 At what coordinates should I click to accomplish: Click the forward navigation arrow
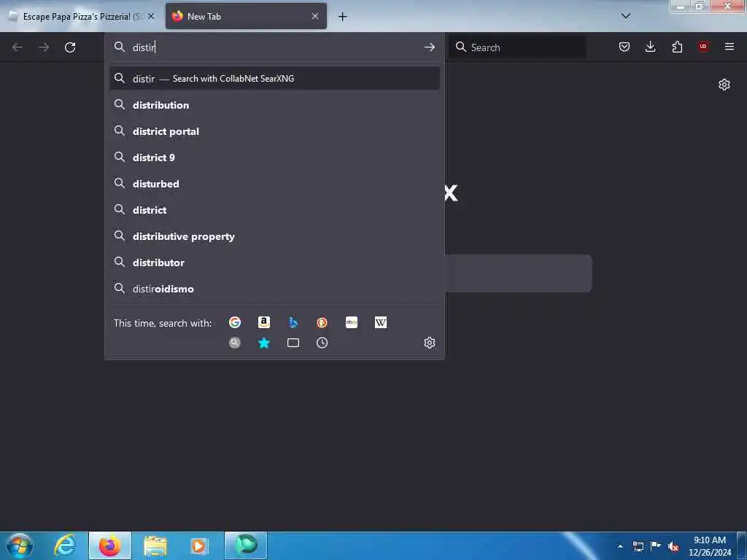point(44,47)
